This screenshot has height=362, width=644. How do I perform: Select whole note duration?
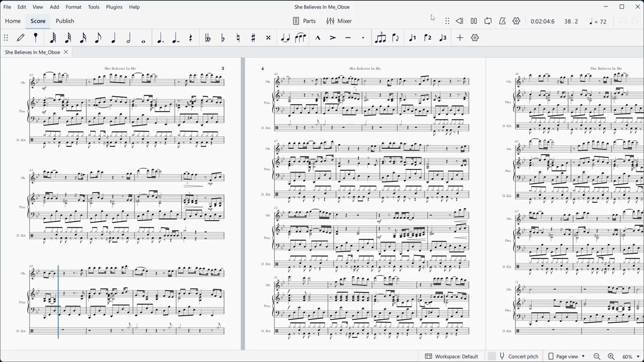[x=143, y=41]
